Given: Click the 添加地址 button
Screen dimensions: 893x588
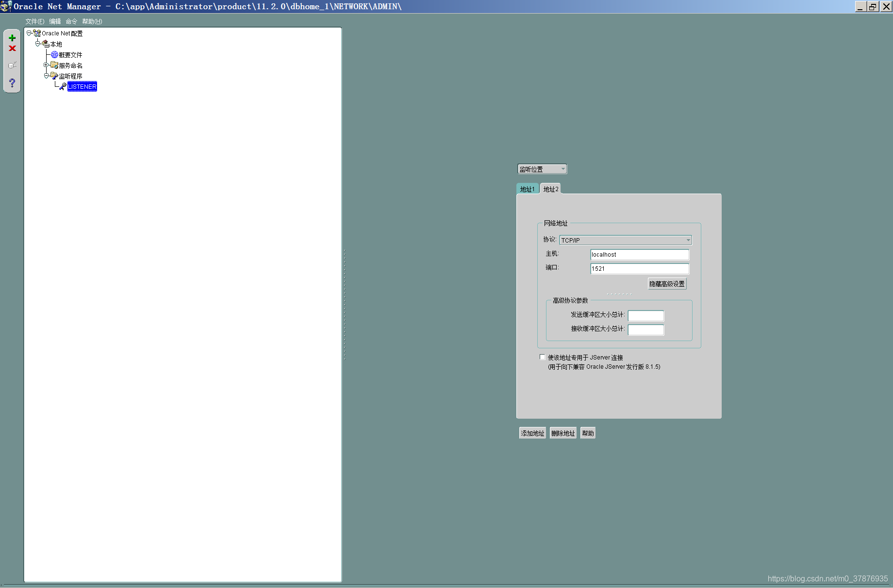Looking at the screenshot, I should tap(532, 433).
